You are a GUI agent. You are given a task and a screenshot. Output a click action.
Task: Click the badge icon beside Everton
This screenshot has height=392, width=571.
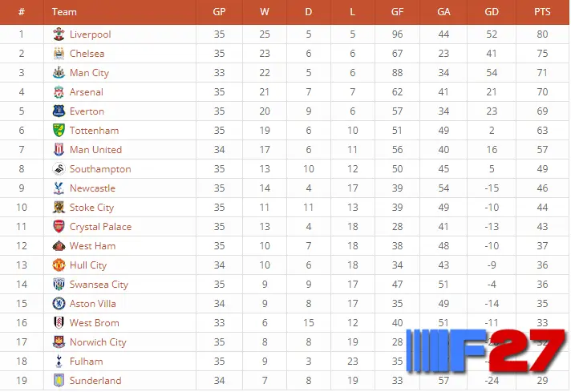(59, 111)
